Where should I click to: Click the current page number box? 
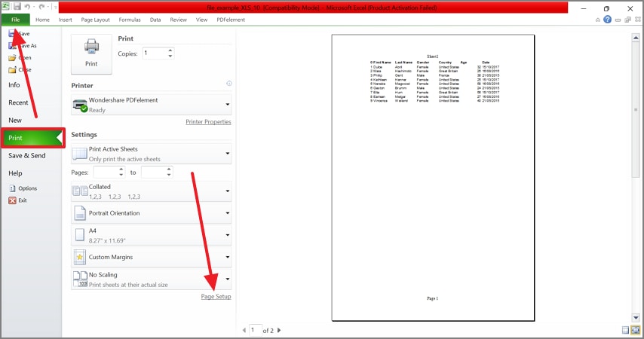[256, 330]
